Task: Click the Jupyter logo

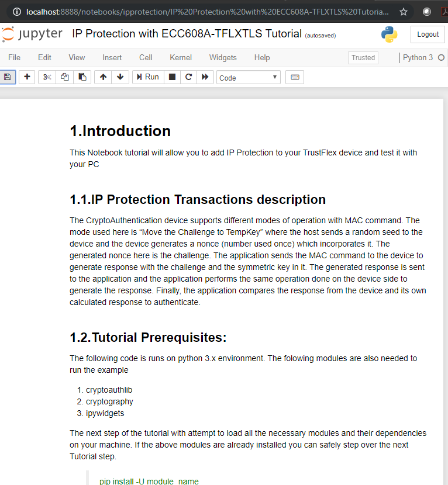Action: [x=32, y=34]
